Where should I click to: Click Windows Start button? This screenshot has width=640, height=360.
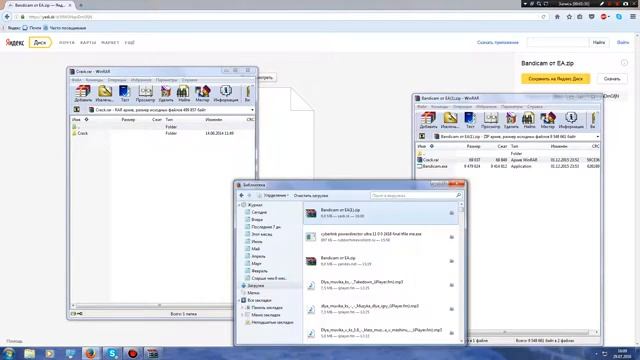click(9, 353)
